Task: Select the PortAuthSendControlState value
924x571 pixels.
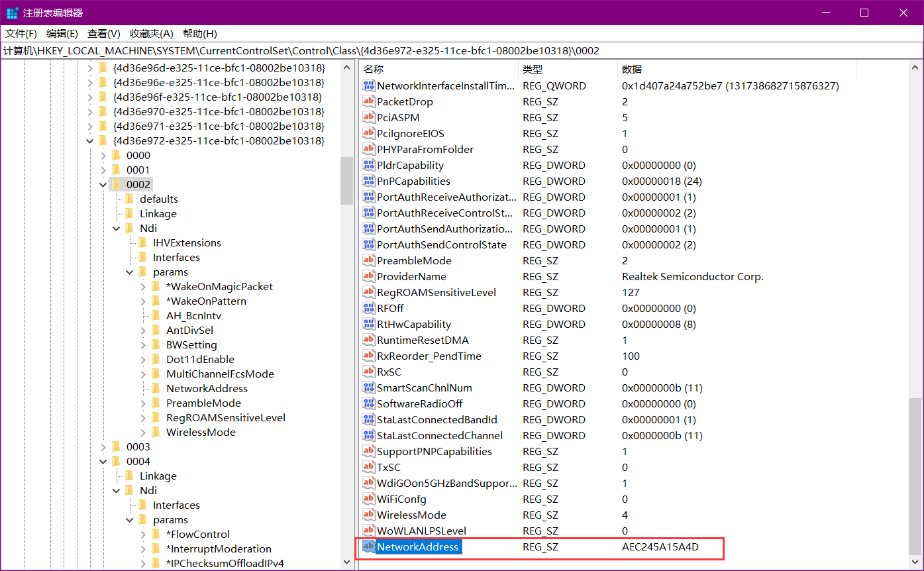Action: [x=442, y=244]
